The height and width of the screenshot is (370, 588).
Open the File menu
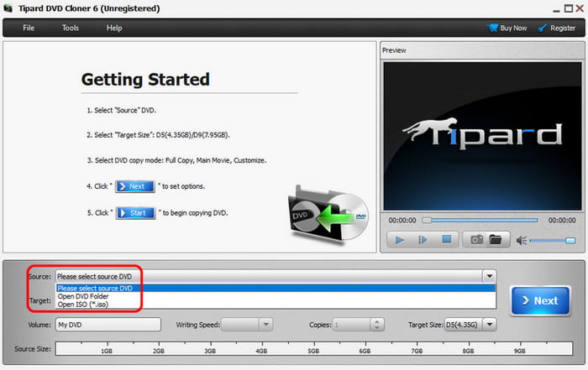click(x=29, y=28)
